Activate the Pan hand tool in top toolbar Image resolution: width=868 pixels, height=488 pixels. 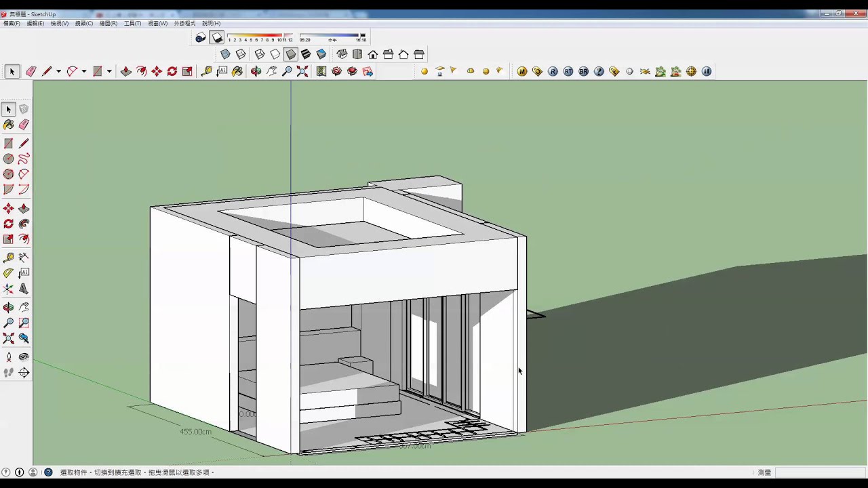[x=271, y=71]
